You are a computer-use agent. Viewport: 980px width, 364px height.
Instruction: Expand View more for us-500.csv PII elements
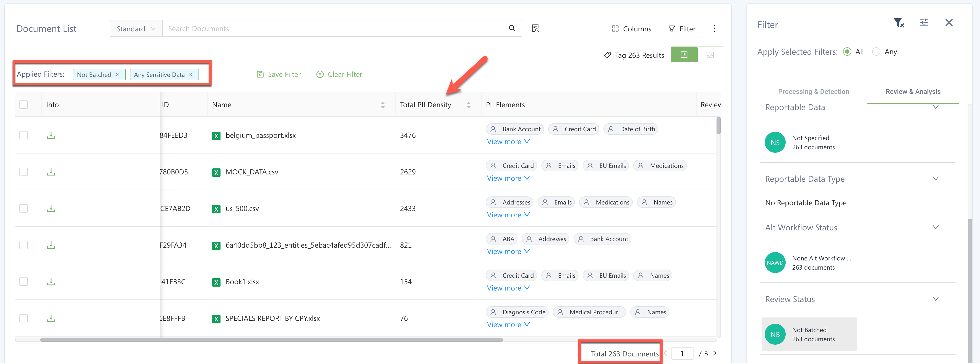point(508,215)
